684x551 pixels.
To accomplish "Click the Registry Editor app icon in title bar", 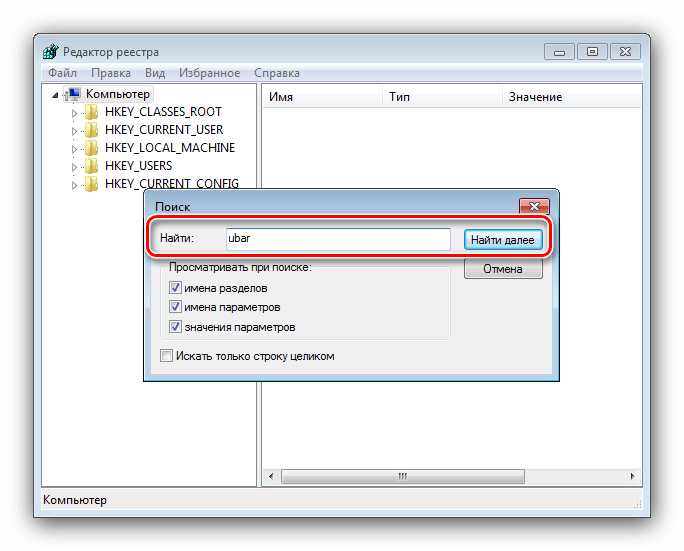I will (51, 51).
